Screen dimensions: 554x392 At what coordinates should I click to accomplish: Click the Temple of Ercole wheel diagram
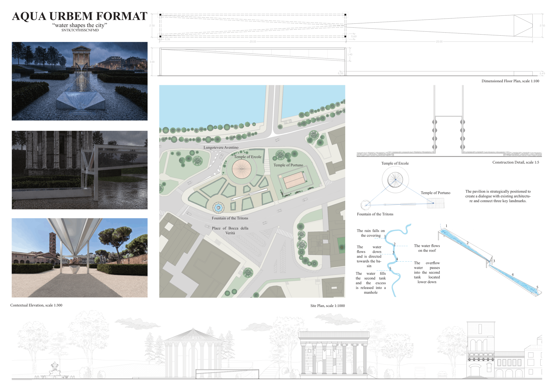pyautogui.click(x=395, y=179)
